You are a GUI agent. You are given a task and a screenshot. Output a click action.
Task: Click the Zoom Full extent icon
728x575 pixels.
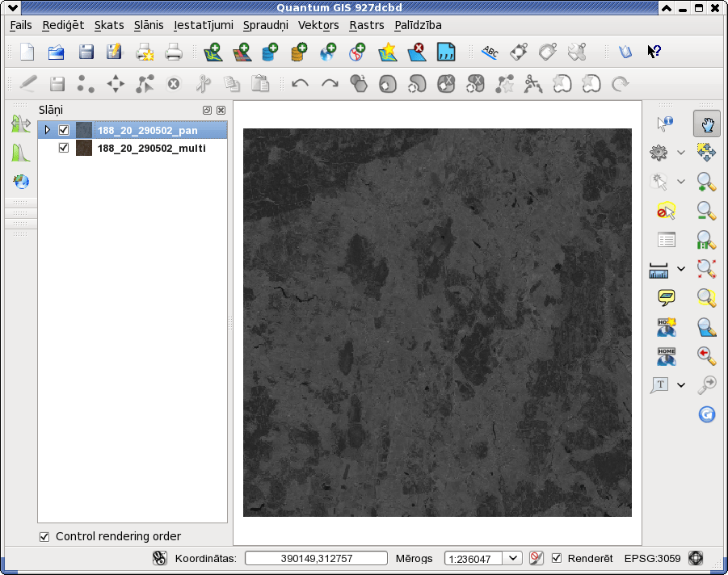pyautogui.click(x=707, y=269)
